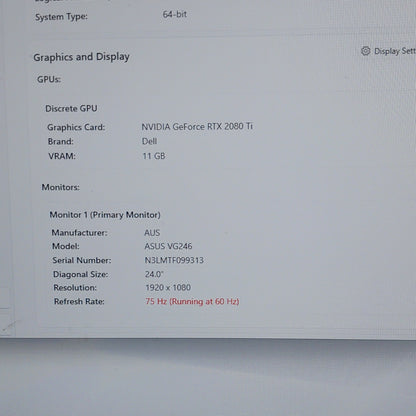Click the Display Settings gear icon
Screen dimensions: 416x416
pyautogui.click(x=366, y=51)
